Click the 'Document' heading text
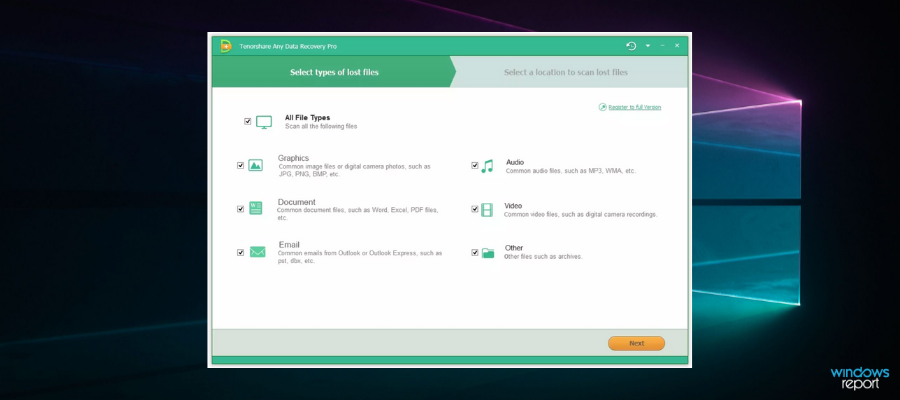 pyautogui.click(x=297, y=202)
